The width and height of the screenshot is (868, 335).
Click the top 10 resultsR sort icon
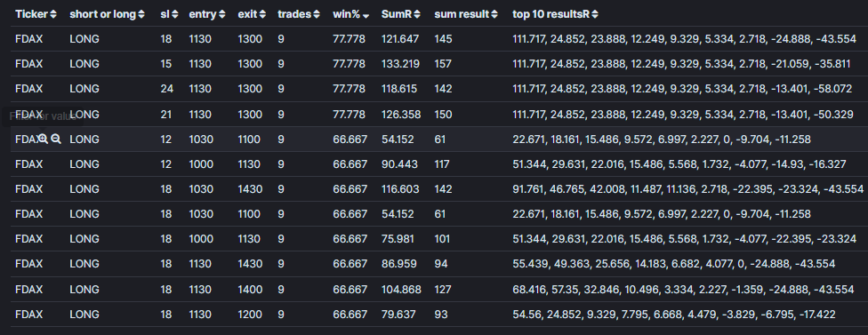click(595, 14)
